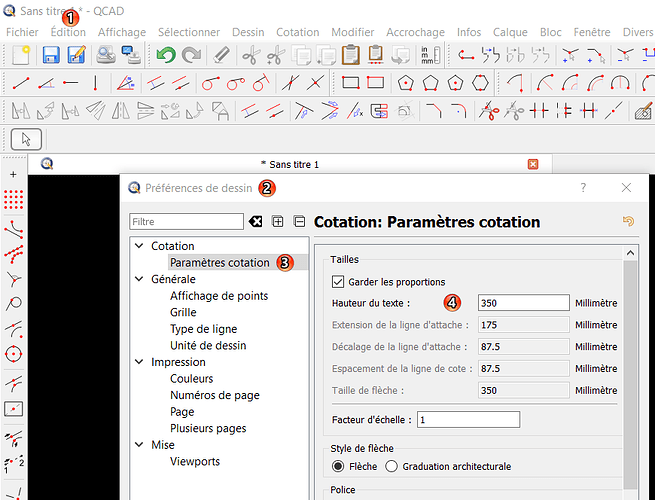The width and height of the screenshot is (655, 500).
Task: Open the Affichage menu
Action: pos(122,32)
